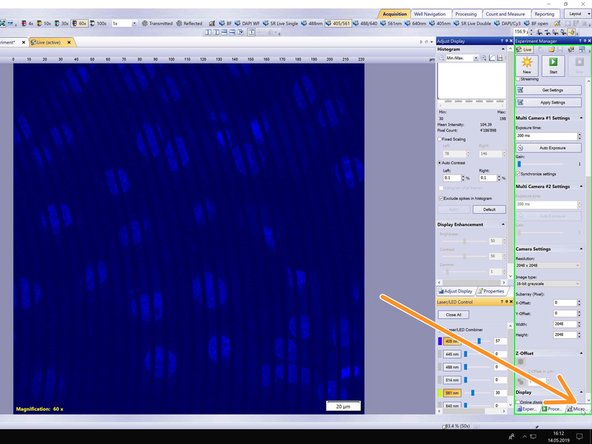592x444 pixels.
Task: Click the Default button in Adjust Display
Action: point(489,210)
